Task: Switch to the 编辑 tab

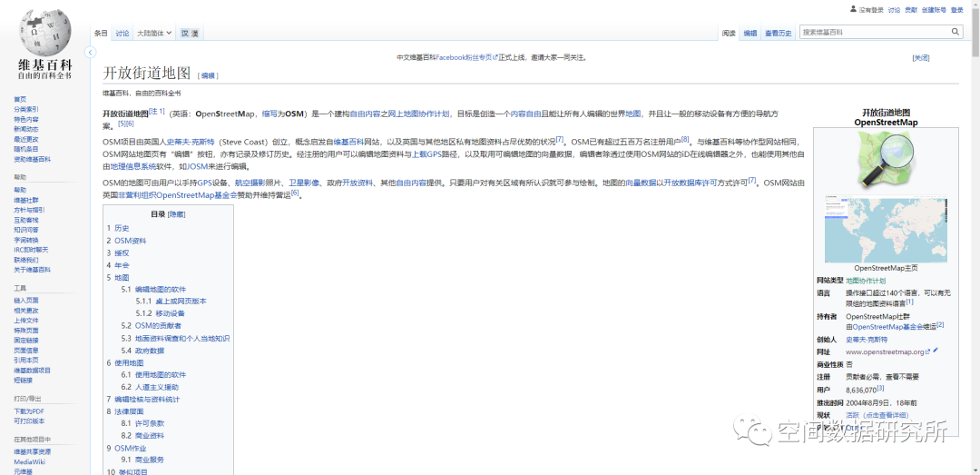Action: pos(750,34)
